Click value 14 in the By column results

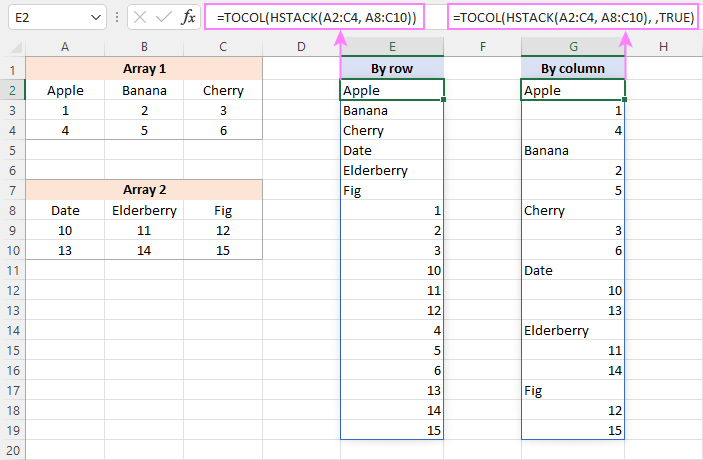pyautogui.click(x=573, y=370)
